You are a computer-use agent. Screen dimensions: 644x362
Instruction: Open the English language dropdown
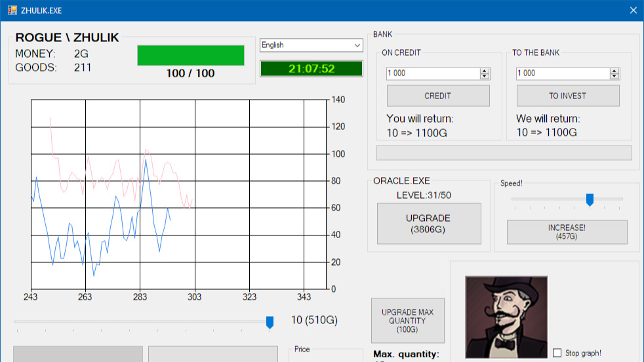[x=311, y=45]
